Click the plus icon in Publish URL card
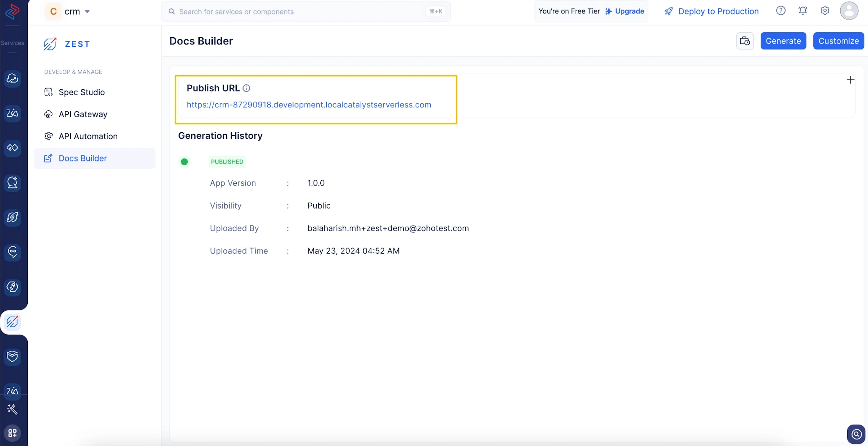The image size is (868, 446). coord(850,80)
